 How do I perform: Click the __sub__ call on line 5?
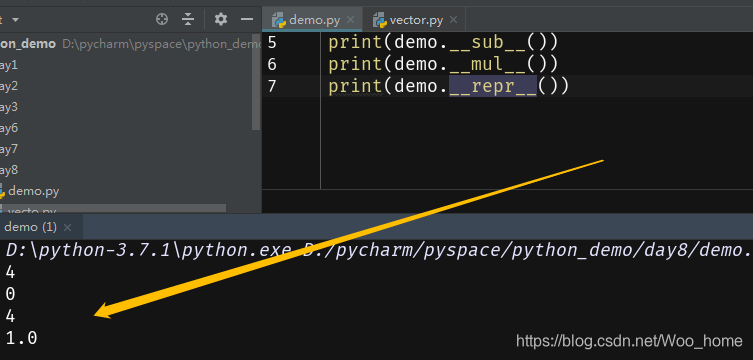[488, 43]
